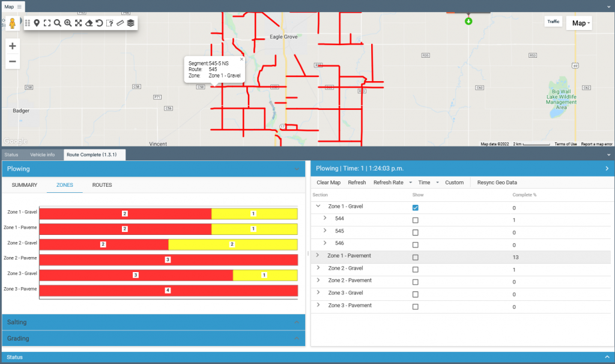The height and width of the screenshot is (364, 615).
Task: Open the map layers icon
Action: pyautogui.click(x=130, y=23)
